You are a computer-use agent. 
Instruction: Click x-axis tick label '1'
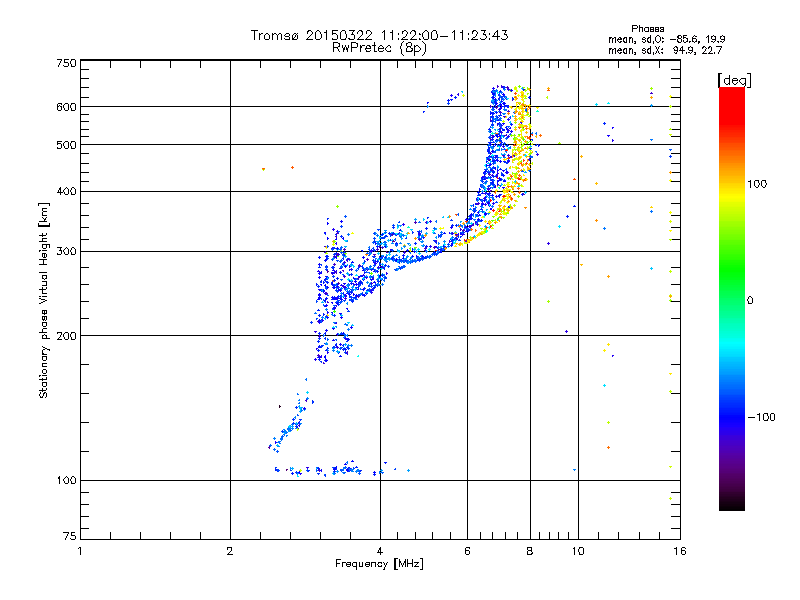80,551
